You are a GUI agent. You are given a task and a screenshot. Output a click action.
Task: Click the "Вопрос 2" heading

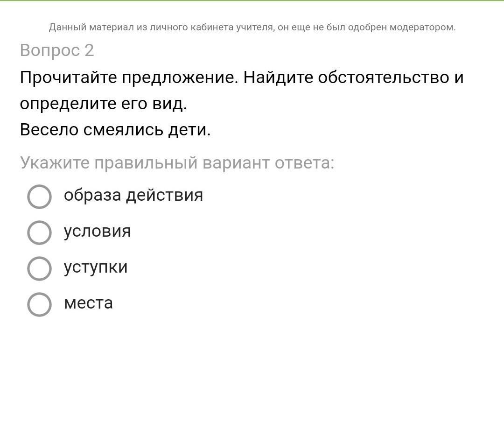click(57, 50)
